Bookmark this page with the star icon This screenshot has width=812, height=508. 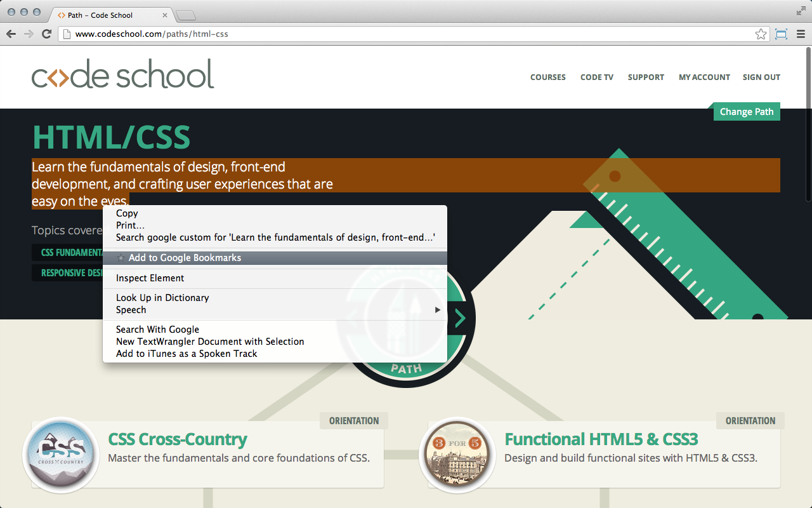pos(761,34)
